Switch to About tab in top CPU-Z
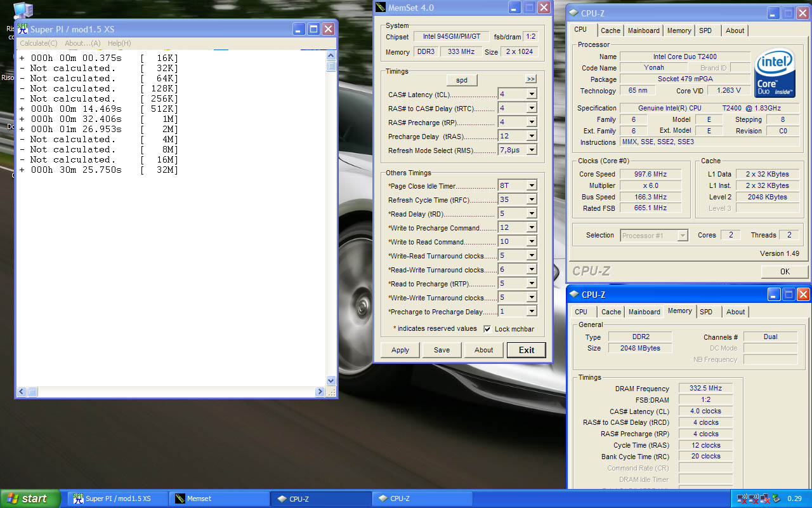 [x=735, y=30]
